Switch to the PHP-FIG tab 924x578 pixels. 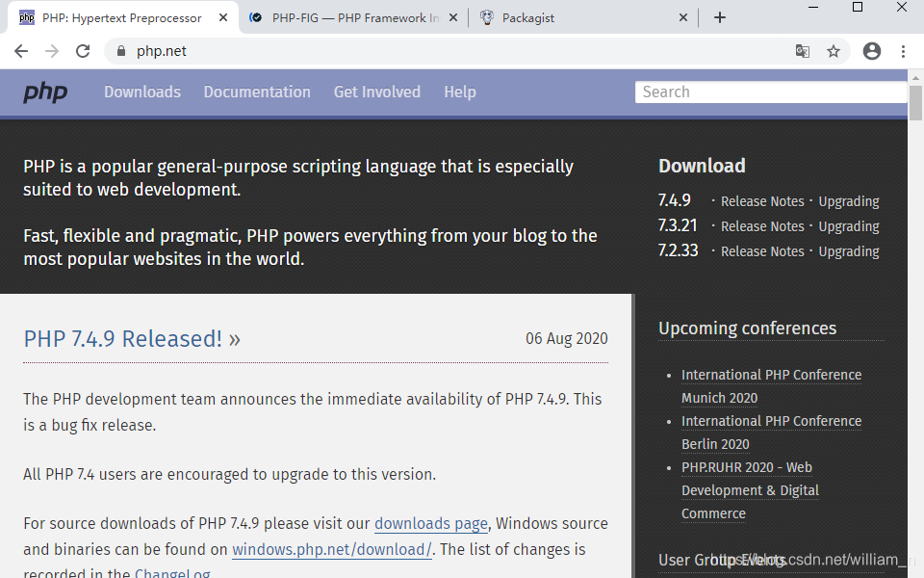346,16
